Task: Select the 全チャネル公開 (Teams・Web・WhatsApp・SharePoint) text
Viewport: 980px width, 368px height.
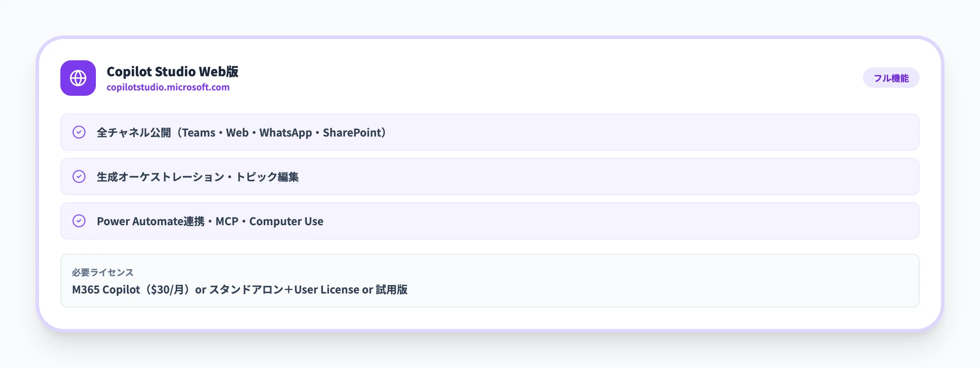Action: coord(241,133)
